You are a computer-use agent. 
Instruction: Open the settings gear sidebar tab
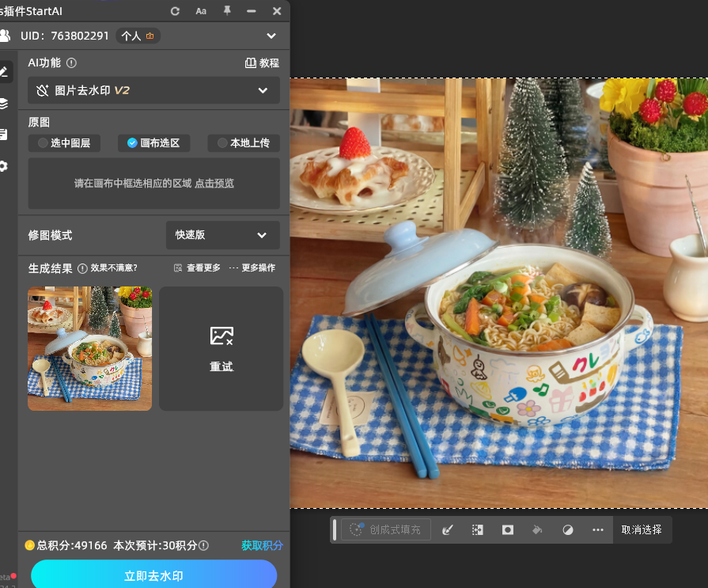click(4, 166)
